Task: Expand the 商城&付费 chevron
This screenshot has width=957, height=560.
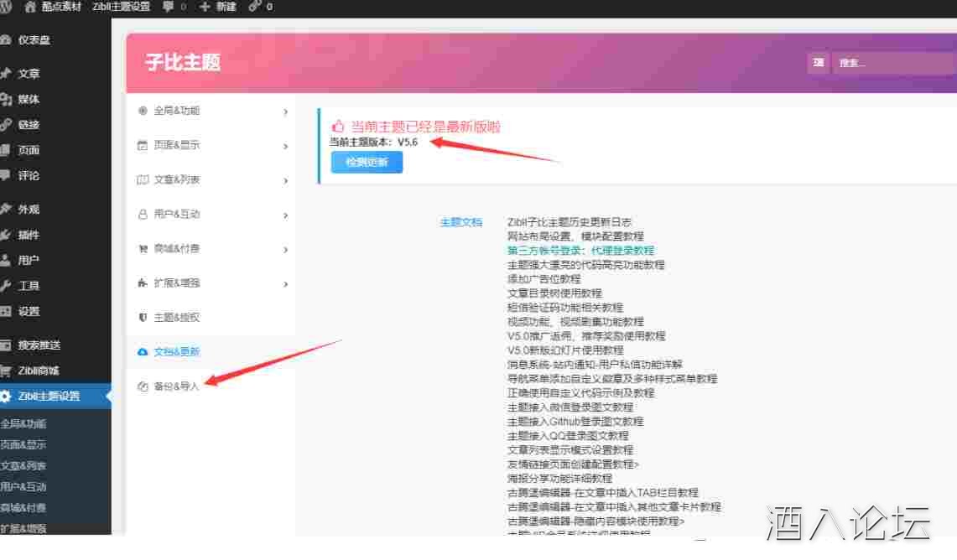Action: [286, 250]
